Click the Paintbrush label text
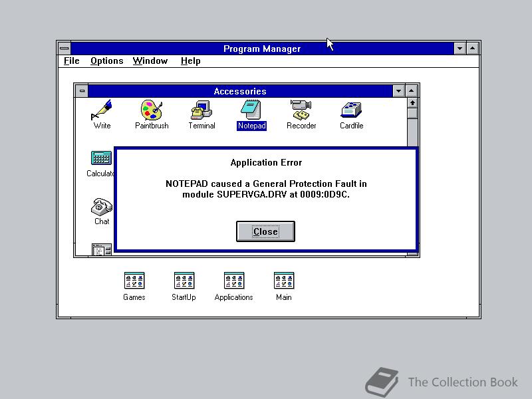The height and width of the screenshot is (399, 532). [x=152, y=126]
